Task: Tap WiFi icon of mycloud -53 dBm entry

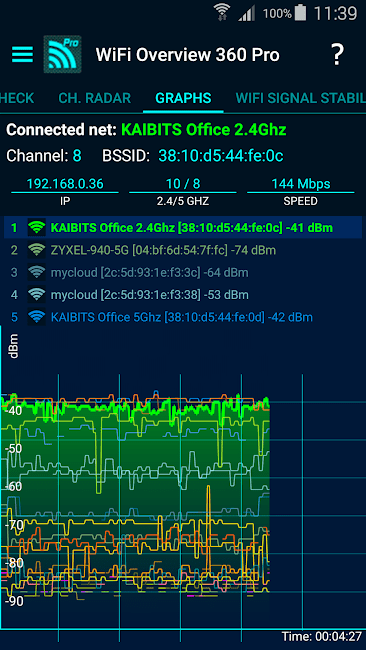Action: pos(37,295)
